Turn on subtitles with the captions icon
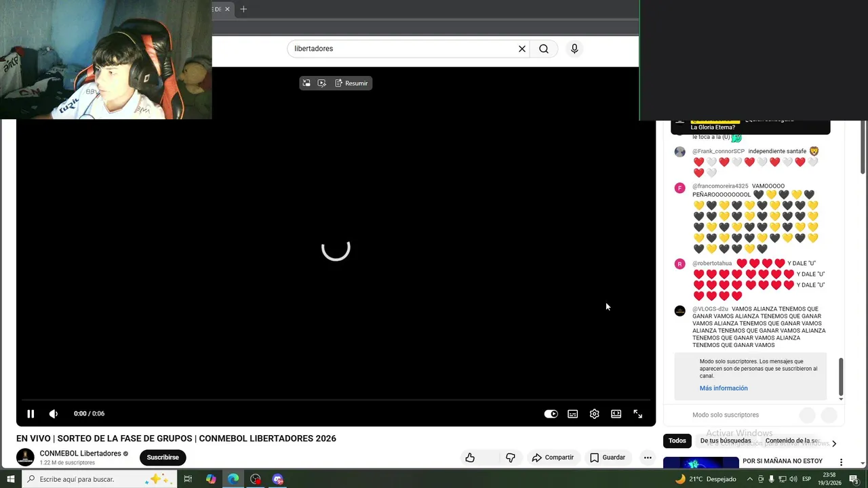The image size is (868, 488). (572, 414)
